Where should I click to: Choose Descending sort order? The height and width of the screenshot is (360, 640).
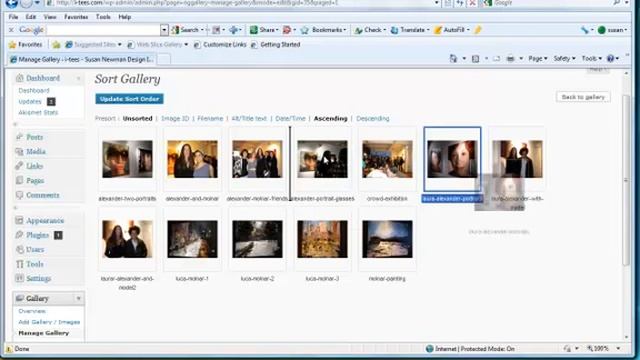pos(373,118)
